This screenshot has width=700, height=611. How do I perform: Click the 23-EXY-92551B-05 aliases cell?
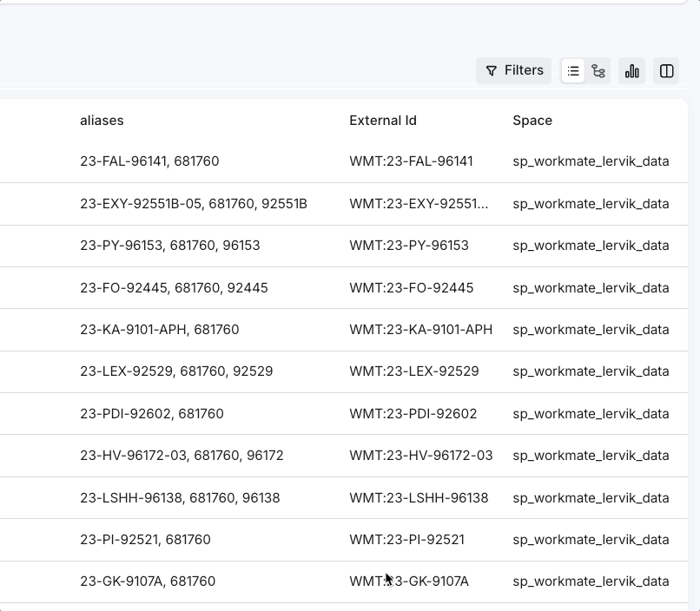pos(194,204)
